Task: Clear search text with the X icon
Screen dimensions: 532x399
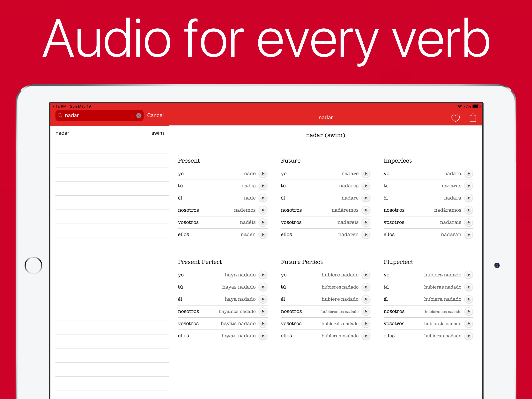Action: click(139, 116)
